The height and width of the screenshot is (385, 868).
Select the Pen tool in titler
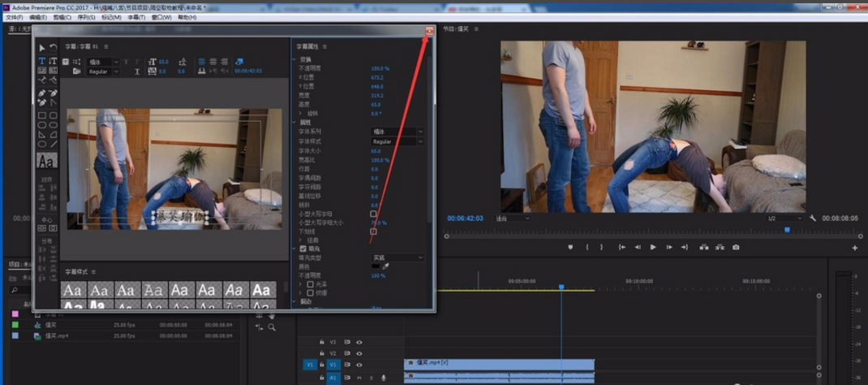coord(42,93)
